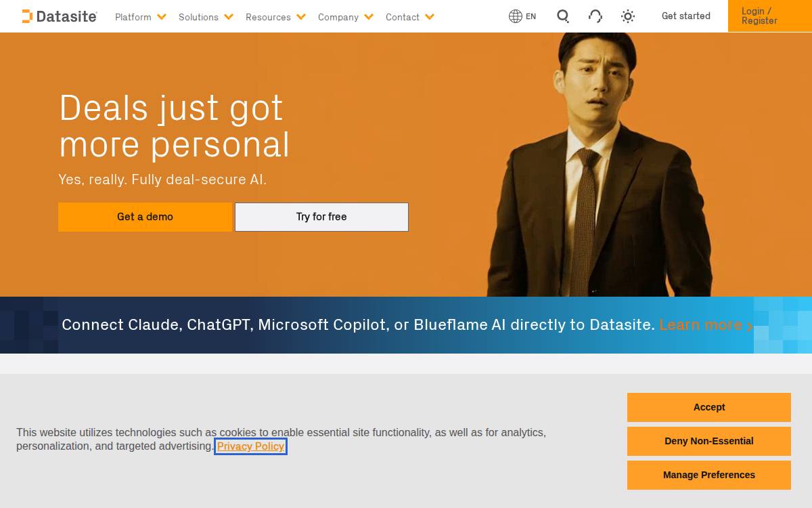Screen dimensions: 812x508
Task: Open the Resources menu item
Action: click(268, 17)
